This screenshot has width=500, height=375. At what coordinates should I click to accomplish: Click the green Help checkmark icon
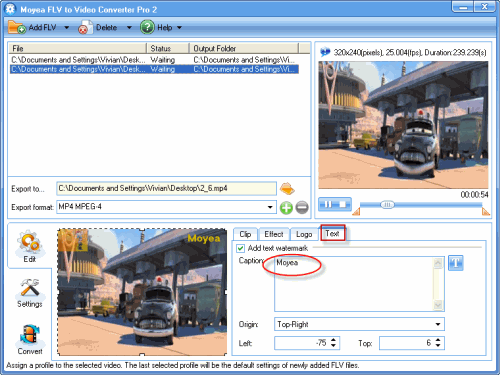point(147,27)
